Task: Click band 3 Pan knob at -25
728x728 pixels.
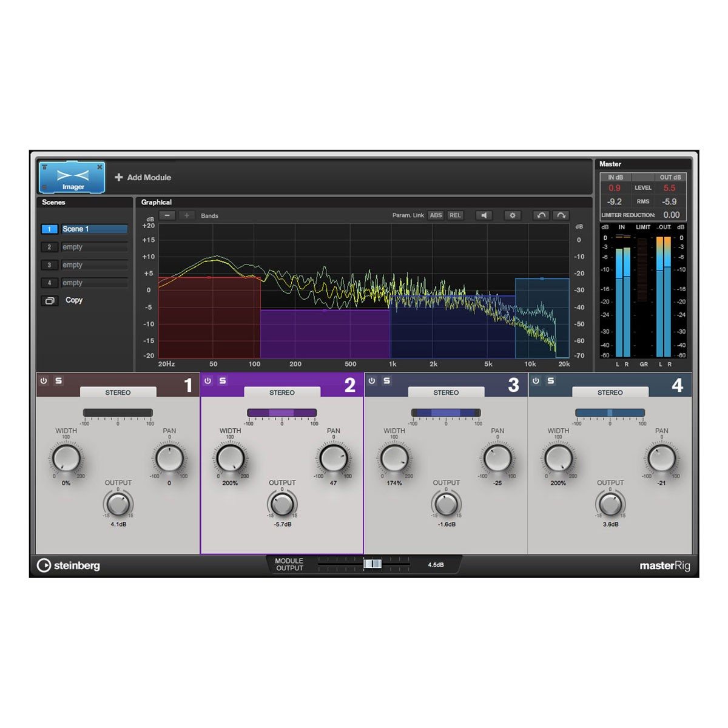Action: point(497,458)
